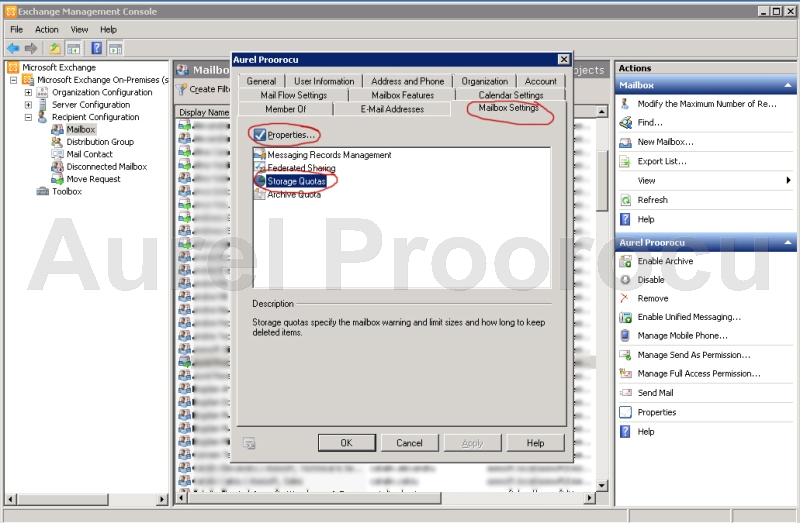Image resolution: width=800 pixels, height=523 pixels.
Task: Open the Action menu
Action: 46,30
